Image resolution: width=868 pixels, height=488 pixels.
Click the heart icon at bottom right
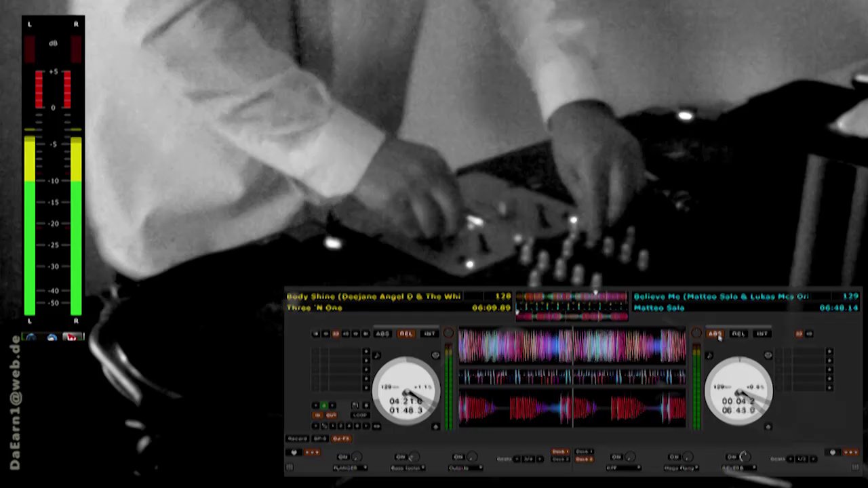[833, 452]
